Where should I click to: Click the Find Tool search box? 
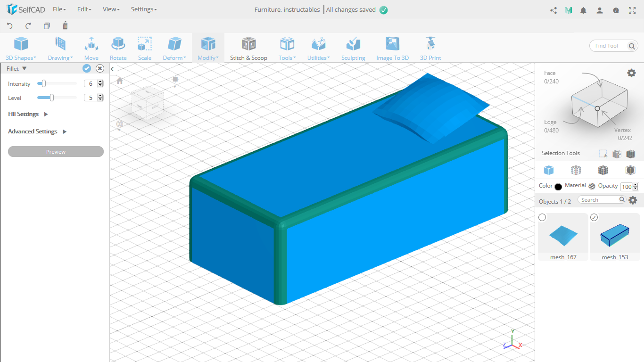(x=614, y=46)
